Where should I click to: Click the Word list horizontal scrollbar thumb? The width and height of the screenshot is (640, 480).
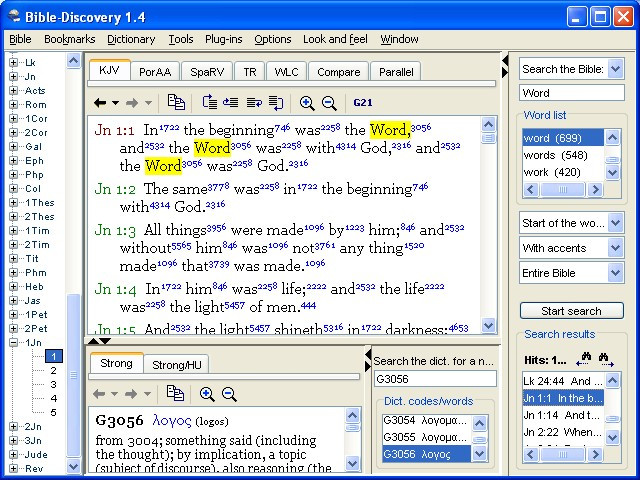click(x=562, y=189)
